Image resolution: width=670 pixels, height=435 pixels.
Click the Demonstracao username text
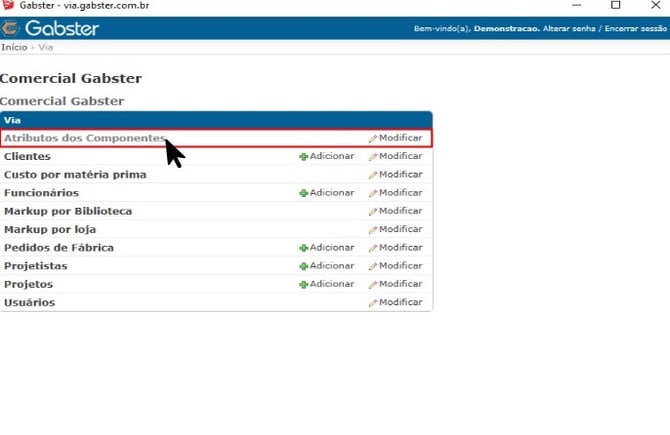[x=507, y=29]
